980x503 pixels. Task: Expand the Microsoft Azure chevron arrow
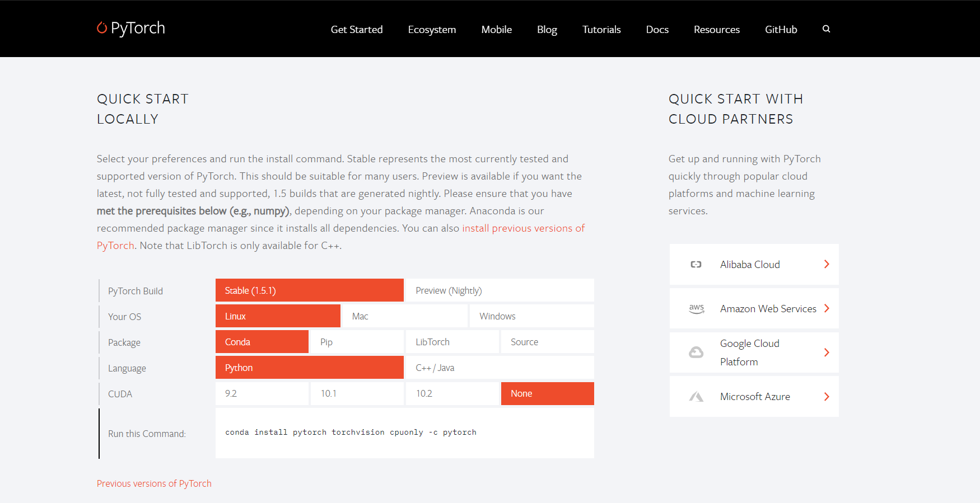(827, 397)
